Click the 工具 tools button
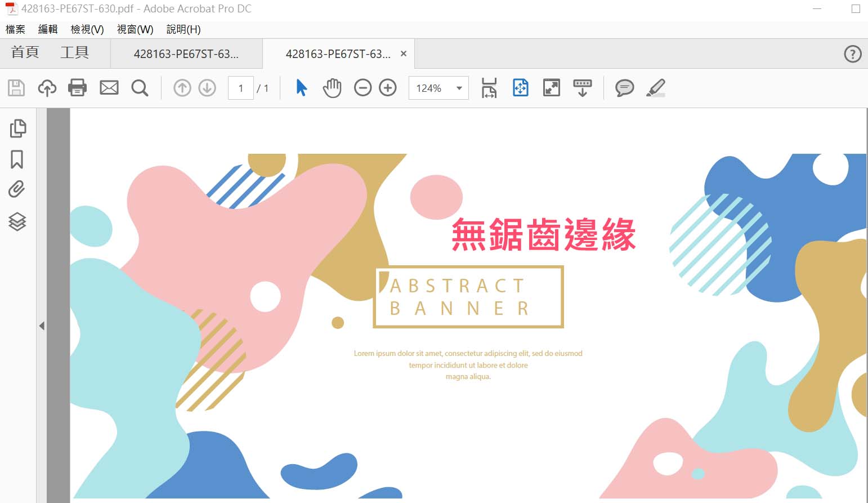 (x=75, y=52)
